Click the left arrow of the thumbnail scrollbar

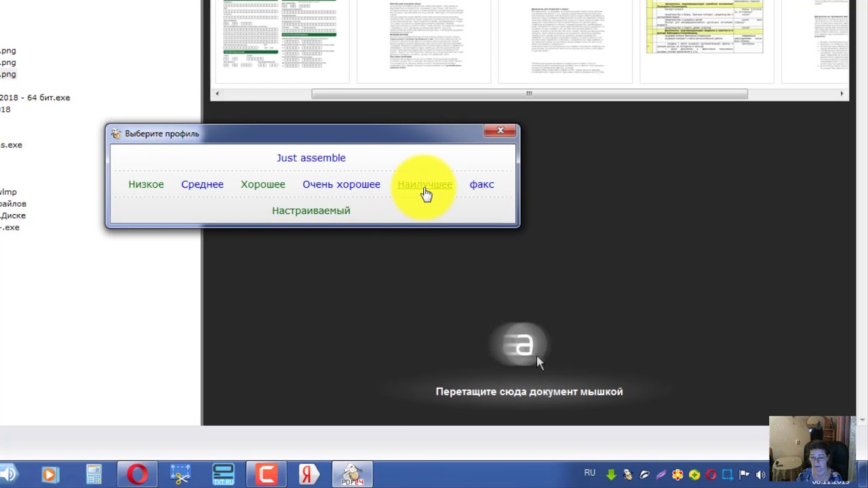(217, 94)
